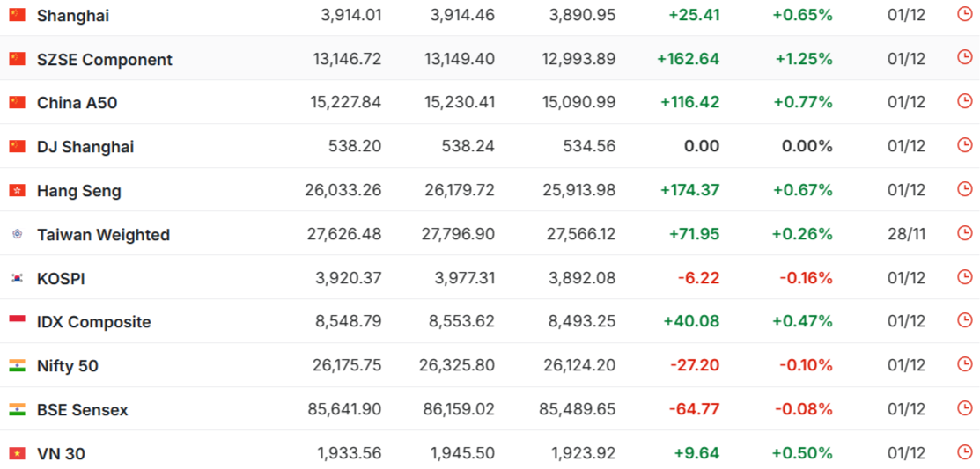Click the South Korea flag beside KOSPI

coord(18,278)
